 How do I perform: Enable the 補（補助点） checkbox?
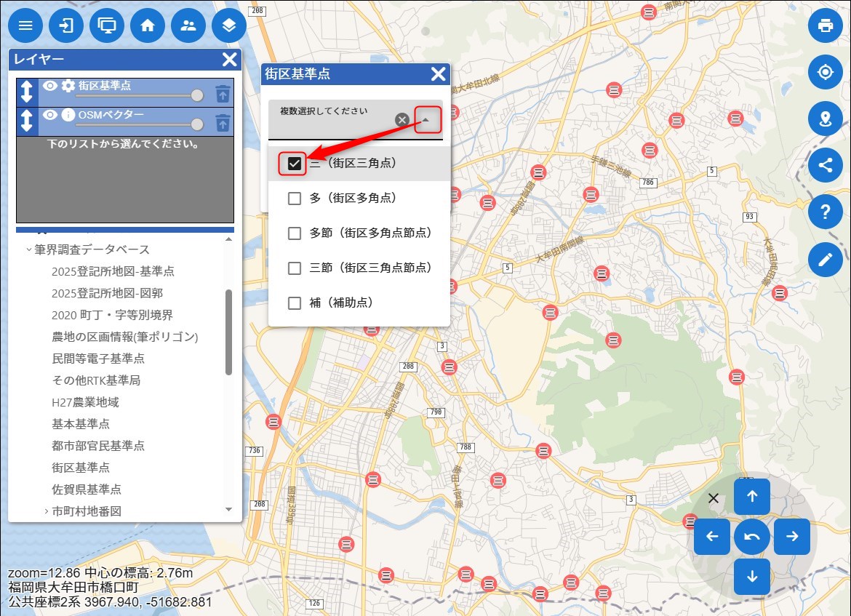tap(295, 303)
